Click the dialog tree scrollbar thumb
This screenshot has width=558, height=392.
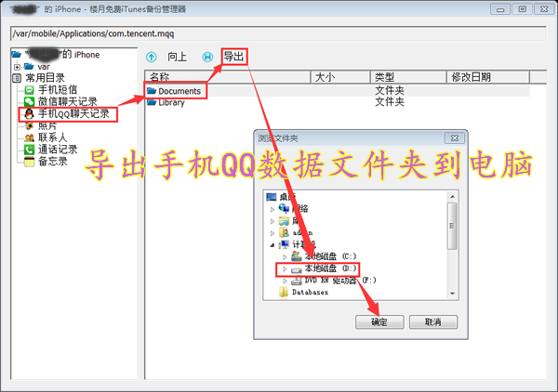pos(452,226)
